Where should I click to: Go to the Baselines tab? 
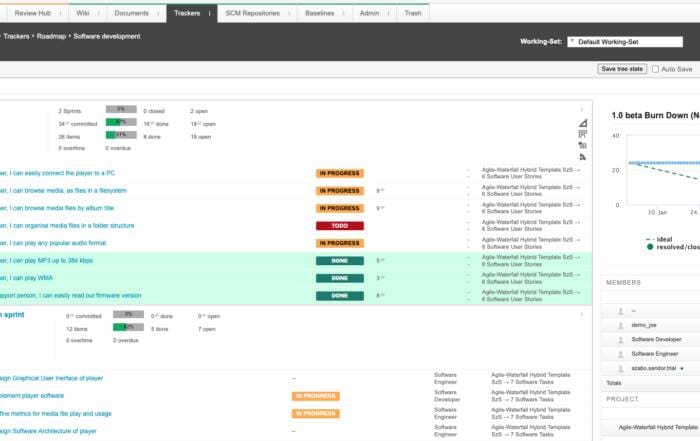320,13
